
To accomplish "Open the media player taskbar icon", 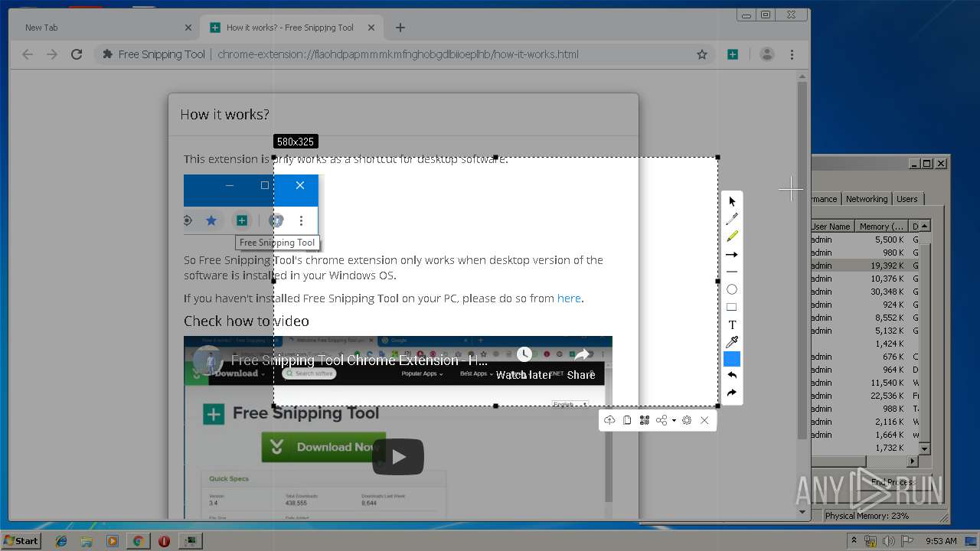I will coord(113,541).
